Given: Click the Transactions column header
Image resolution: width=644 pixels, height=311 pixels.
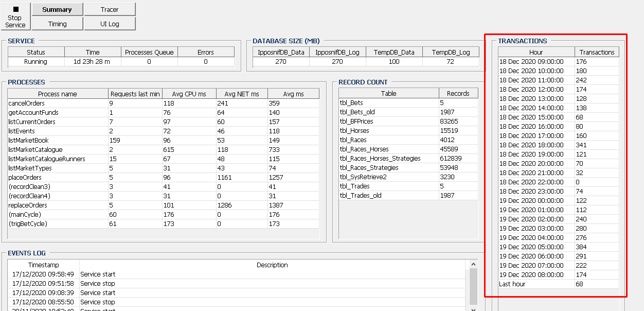Looking at the screenshot, I should (597, 52).
